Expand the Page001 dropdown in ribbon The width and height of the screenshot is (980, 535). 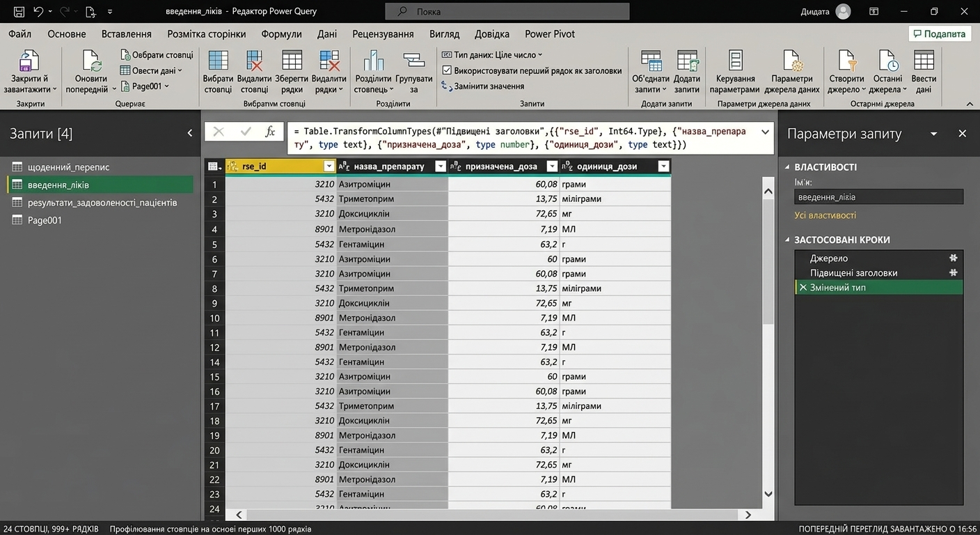145,86
